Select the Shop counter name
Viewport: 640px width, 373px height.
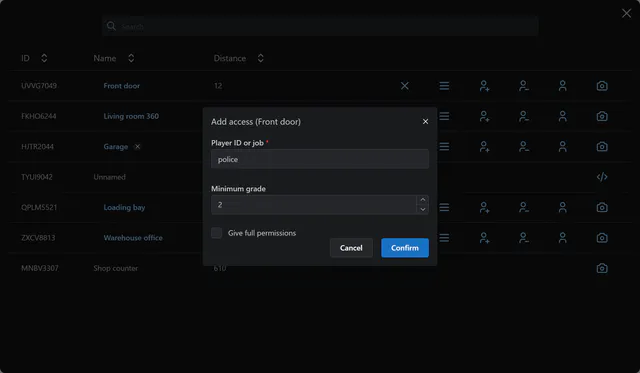coord(116,268)
